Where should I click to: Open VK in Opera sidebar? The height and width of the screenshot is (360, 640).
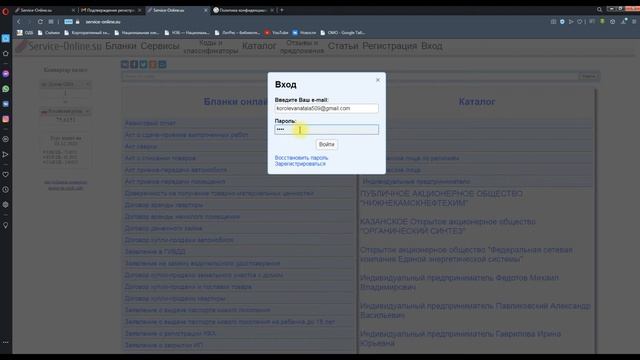[x=6, y=104]
